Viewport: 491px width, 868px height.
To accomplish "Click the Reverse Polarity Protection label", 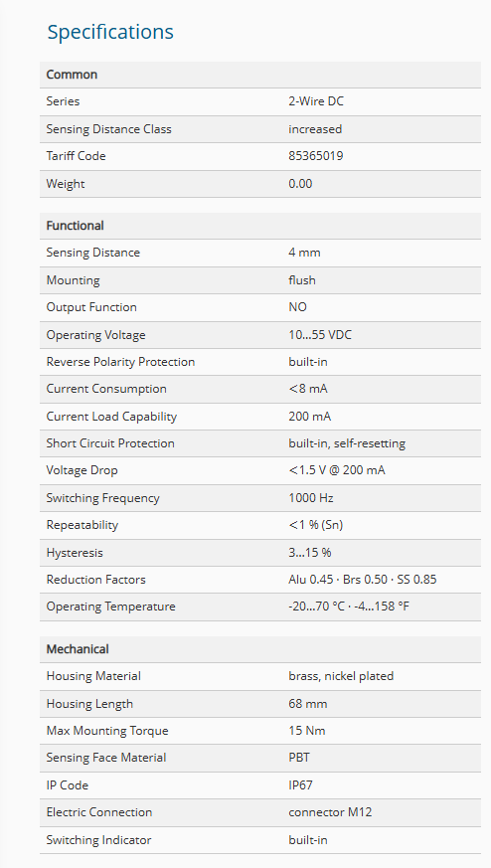I will [x=120, y=362].
